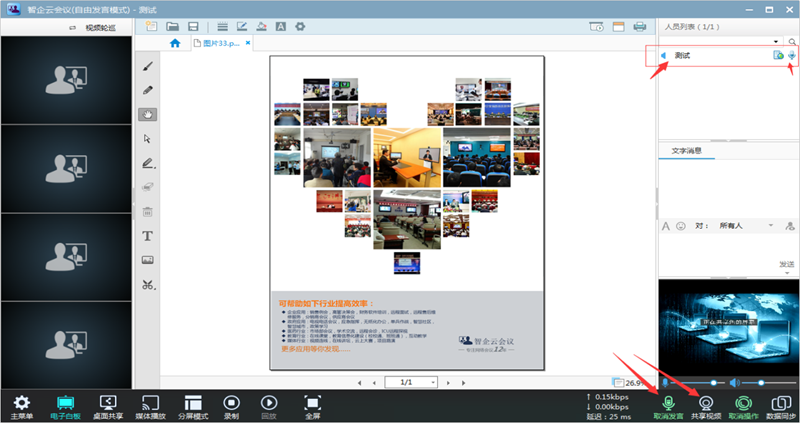Select the arrow pointer tool
Screen dimensions: 800x423
click(147, 139)
